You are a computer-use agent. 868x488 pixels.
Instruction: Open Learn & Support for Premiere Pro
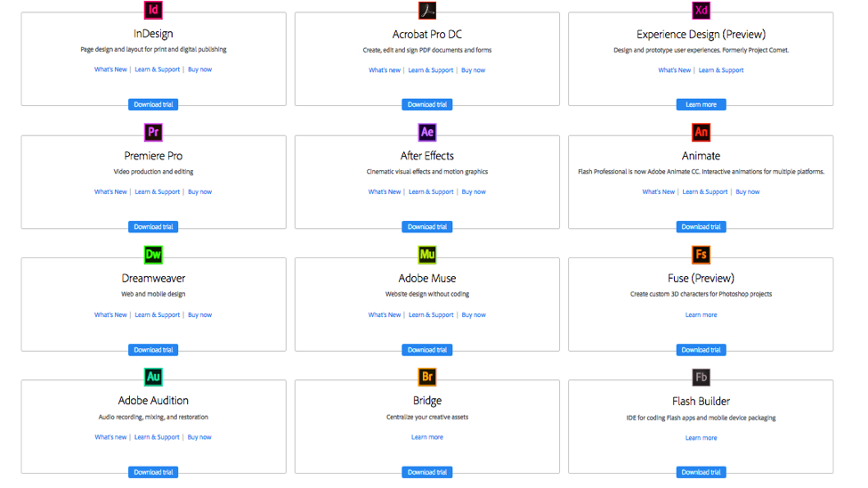[x=158, y=192]
